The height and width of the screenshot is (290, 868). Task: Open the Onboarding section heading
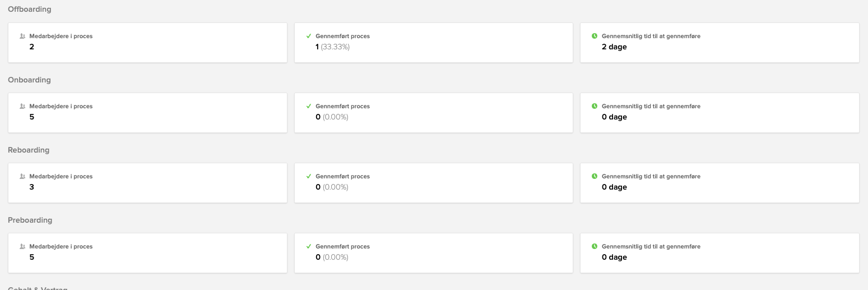[x=29, y=80]
